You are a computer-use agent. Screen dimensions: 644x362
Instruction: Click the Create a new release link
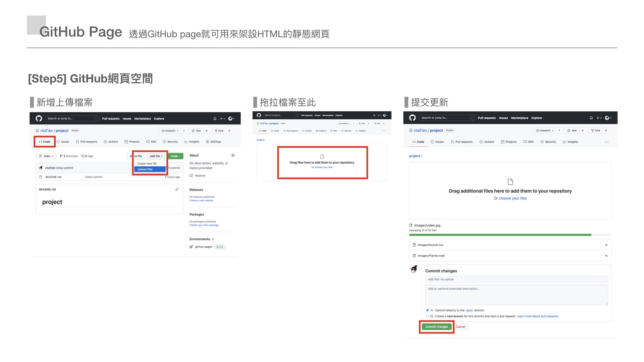(x=201, y=200)
